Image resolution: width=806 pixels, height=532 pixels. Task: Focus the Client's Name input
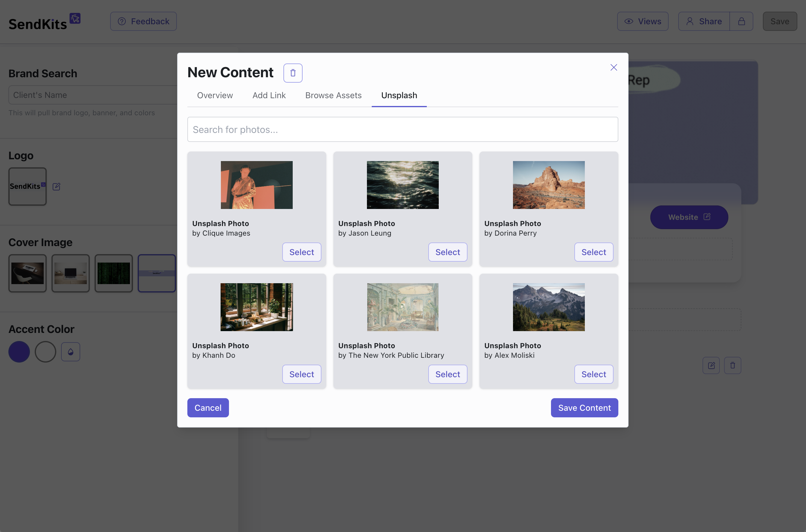point(93,95)
